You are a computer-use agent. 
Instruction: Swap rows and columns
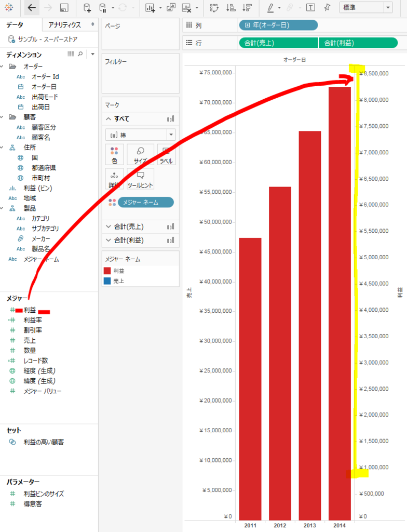[x=214, y=7]
